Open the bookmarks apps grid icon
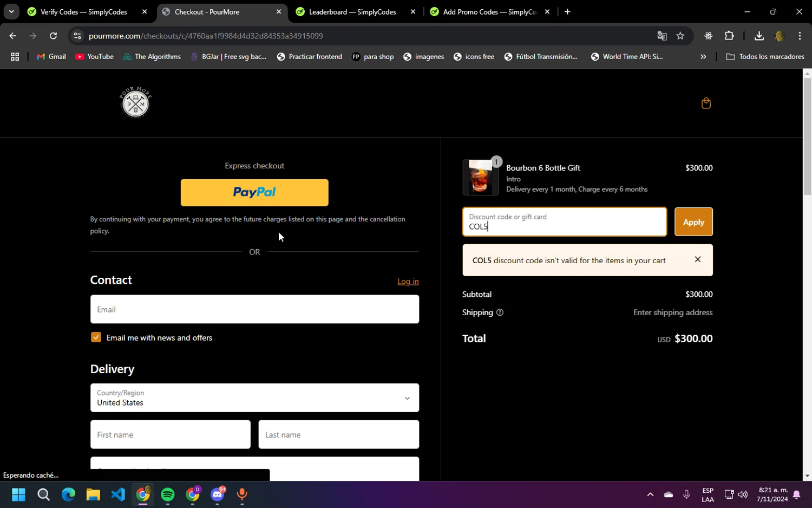This screenshot has width=812, height=508. [15, 56]
